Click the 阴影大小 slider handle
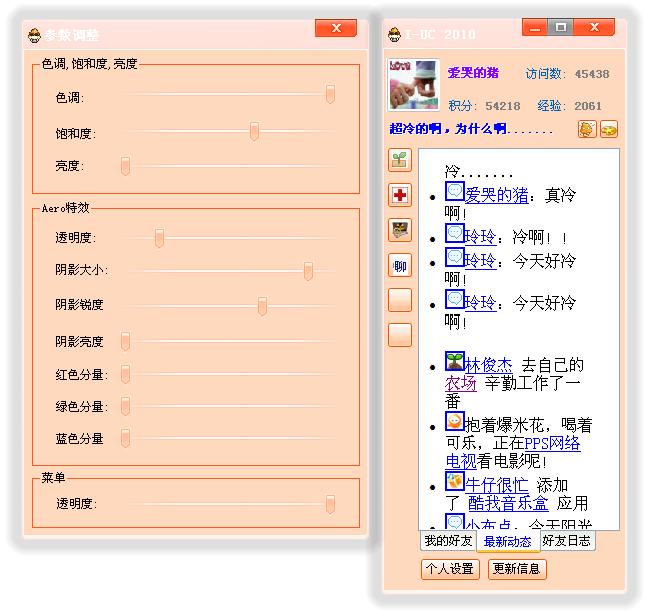The width and height of the screenshot is (646, 615). (308, 271)
